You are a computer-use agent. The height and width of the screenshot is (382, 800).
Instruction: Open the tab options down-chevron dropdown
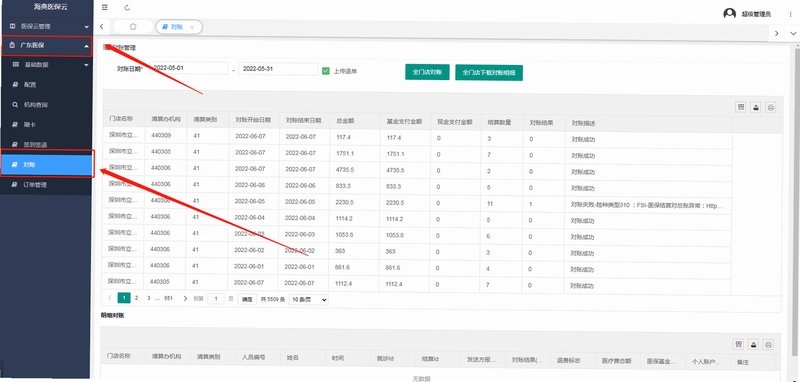(x=793, y=33)
